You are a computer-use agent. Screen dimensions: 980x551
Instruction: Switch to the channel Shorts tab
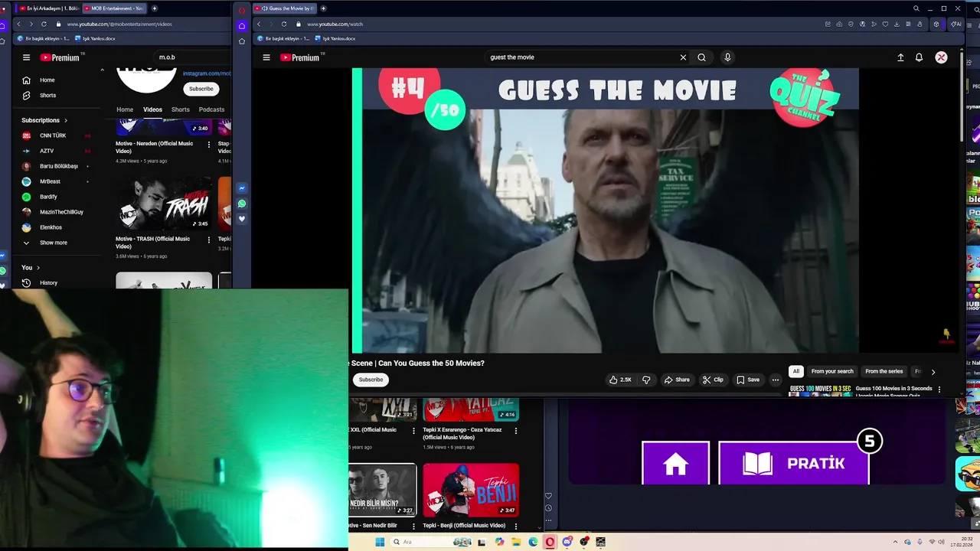click(x=181, y=109)
